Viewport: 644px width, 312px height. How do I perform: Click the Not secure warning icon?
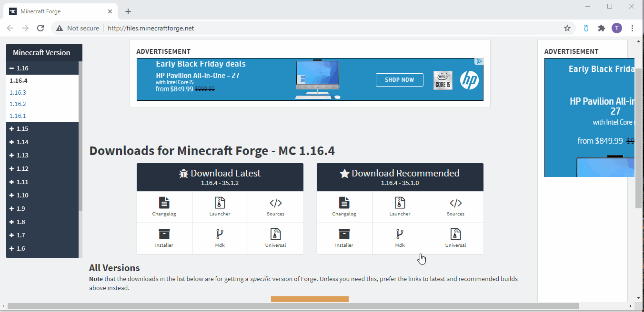(60, 28)
